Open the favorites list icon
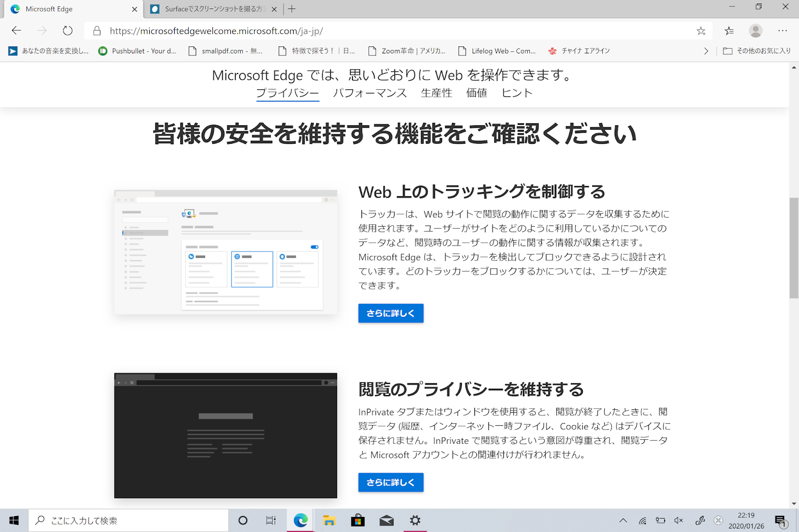Image resolution: width=799 pixels, height=532 pixels. pos(729,31)
